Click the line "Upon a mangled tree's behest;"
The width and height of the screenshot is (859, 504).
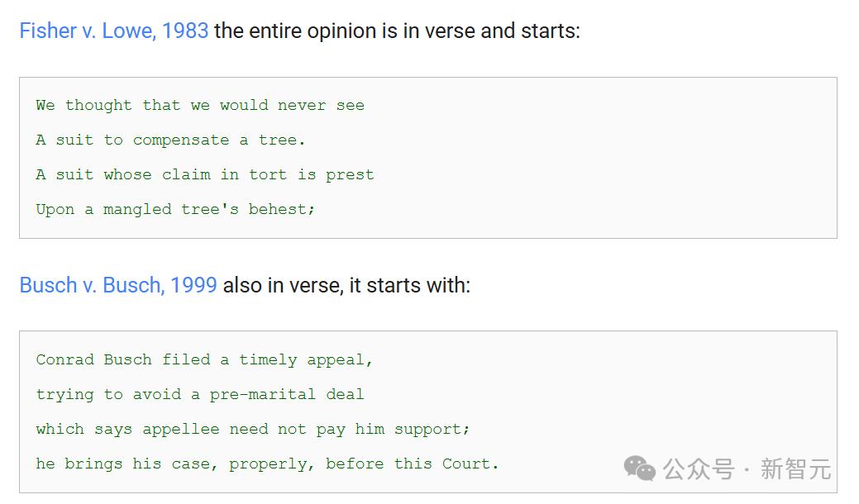click(x=175, y=210)
